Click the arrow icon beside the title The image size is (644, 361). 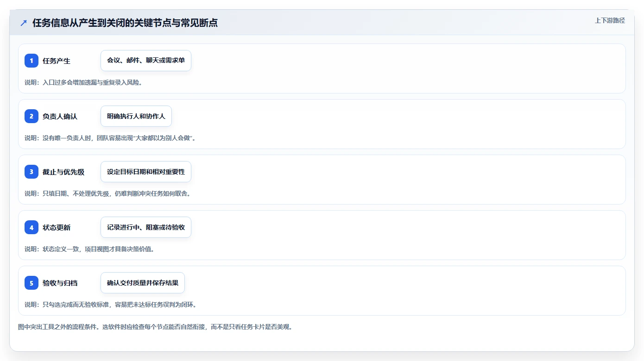pyautogui.click(x=24, y=23)
